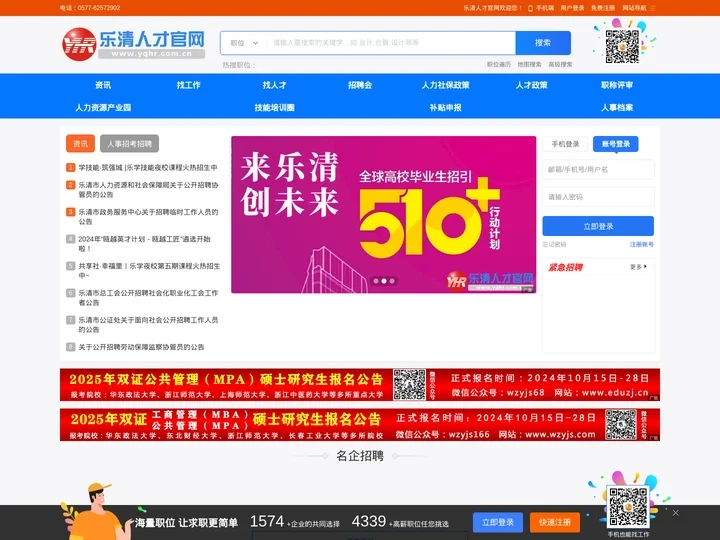The image size is (720, 540).
Task: Click 免费注册 in the top bar
Action: point(603,8)
